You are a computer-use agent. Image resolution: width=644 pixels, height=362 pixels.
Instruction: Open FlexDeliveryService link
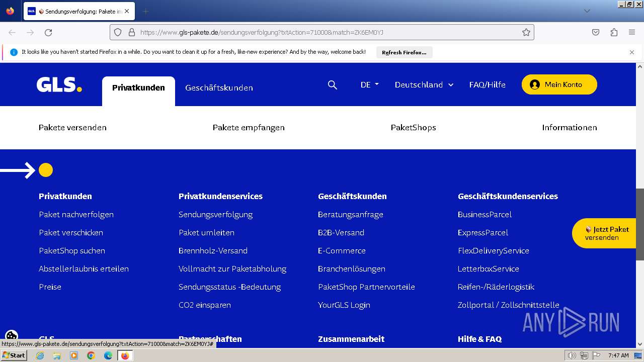pyautogui.click(x=494, y=251)
